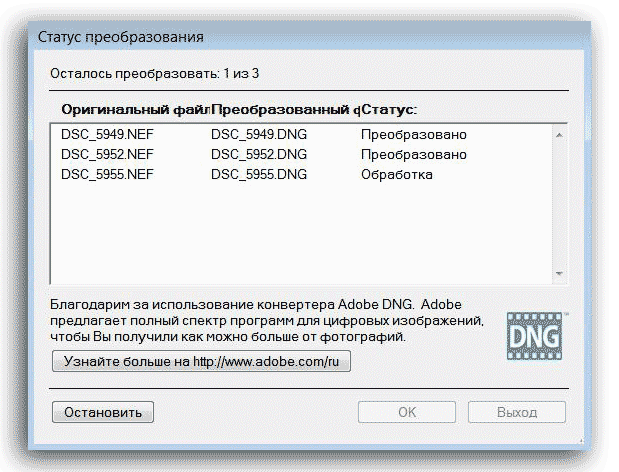The width and height of the screenshot is (619, 472).
Task: Click the Оригинальный файл column header
Action: click(x=135, y=110)
